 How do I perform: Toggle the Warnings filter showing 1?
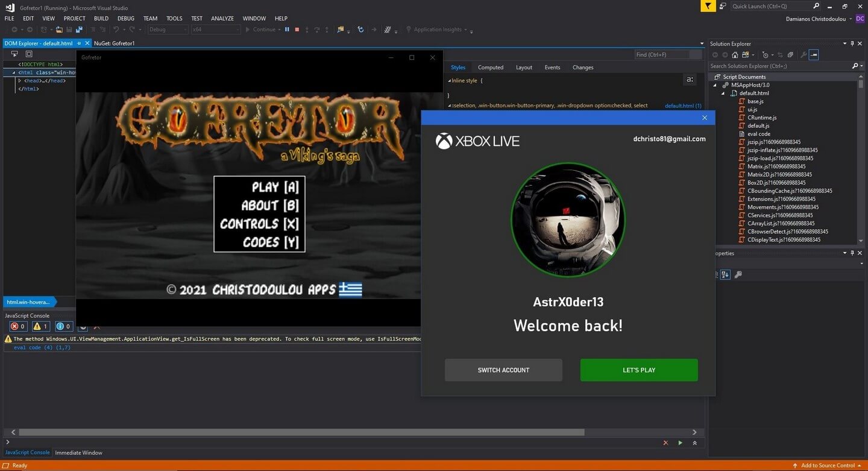click(x=40, y=326)
